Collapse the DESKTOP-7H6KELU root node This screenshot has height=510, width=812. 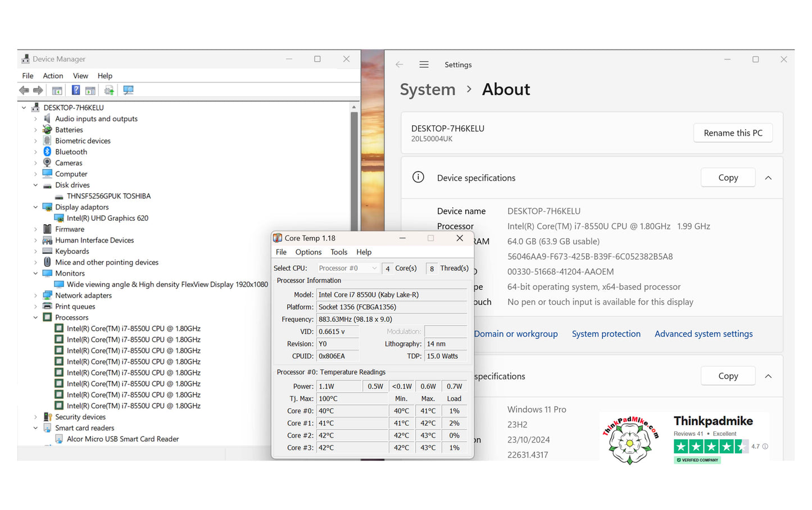tap(24, 108)
